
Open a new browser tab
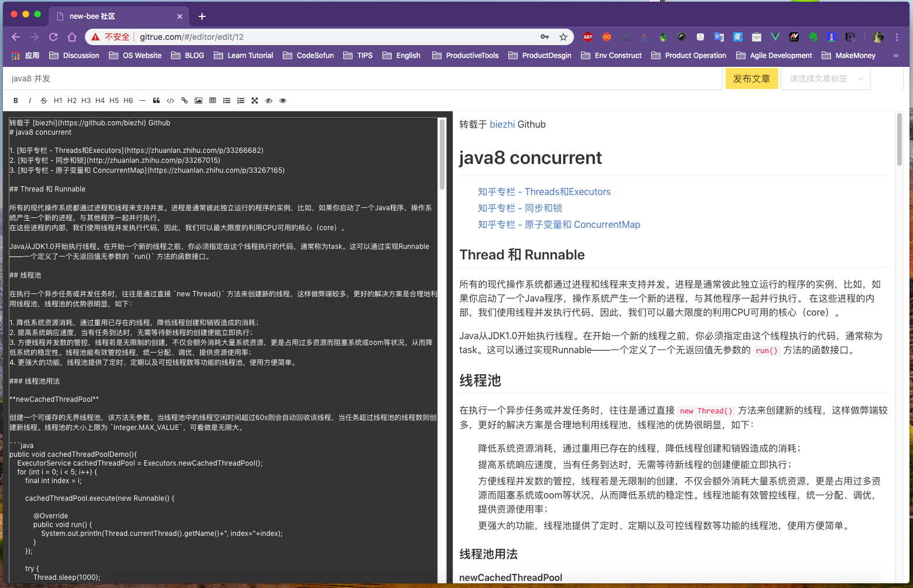tap(202, 16)
